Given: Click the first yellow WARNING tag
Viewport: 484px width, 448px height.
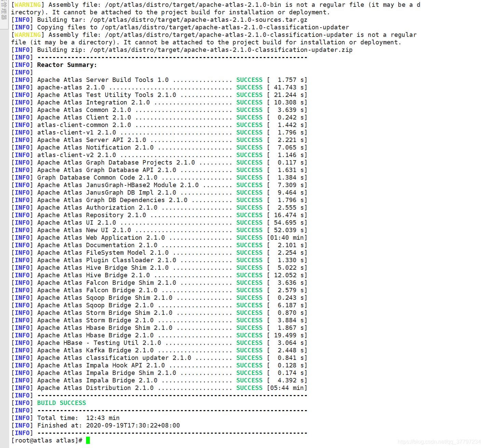Looking at the screenshot, I should 28,5.
